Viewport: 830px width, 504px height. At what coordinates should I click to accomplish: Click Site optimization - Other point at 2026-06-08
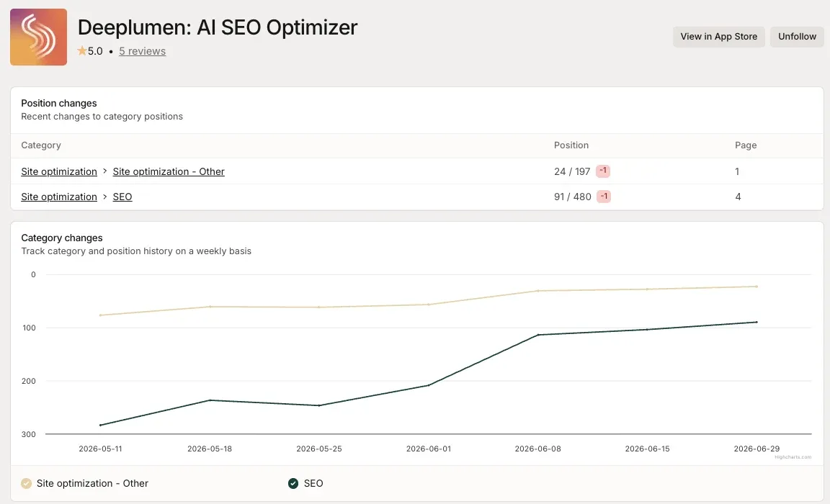pos(537,291)
